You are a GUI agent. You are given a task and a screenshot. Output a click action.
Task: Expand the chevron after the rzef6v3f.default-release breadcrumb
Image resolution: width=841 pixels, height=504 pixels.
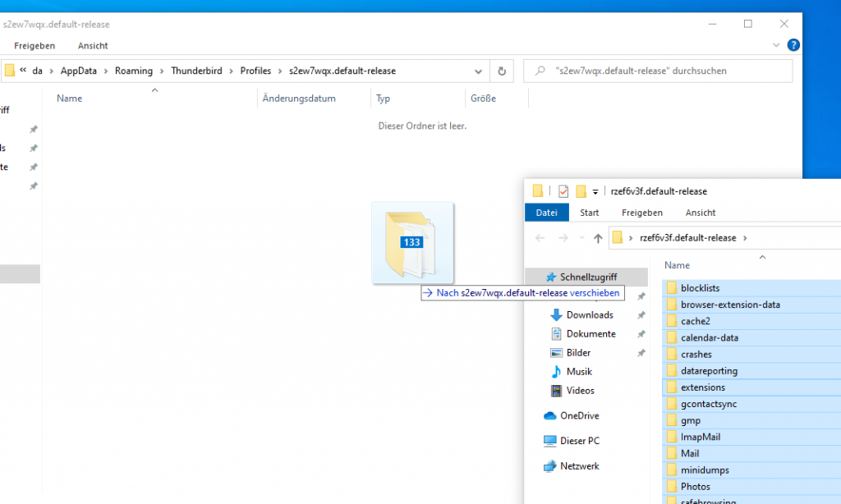point(745,238)
